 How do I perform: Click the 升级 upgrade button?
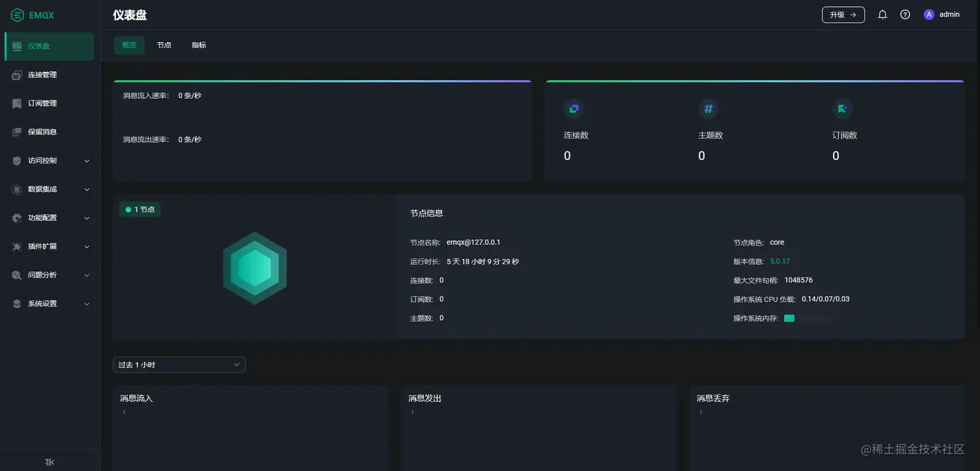(x=843, y=14)
